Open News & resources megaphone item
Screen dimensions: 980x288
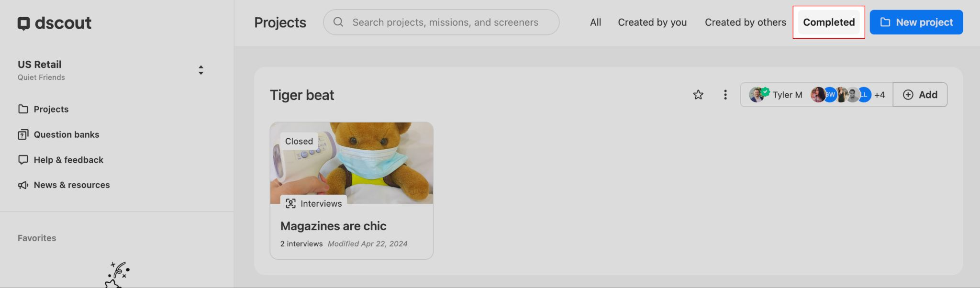pyautogui.click(x=23, y=185)
